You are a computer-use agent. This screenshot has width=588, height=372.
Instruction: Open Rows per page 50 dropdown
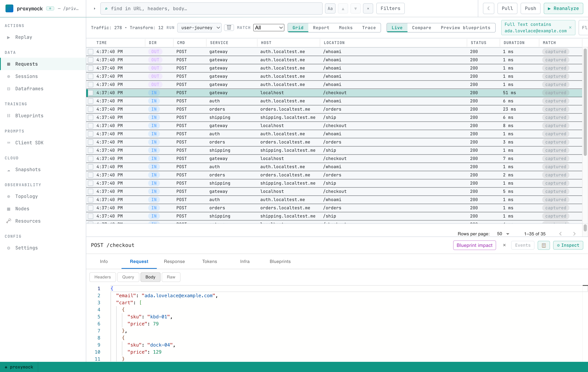(503, 234)
